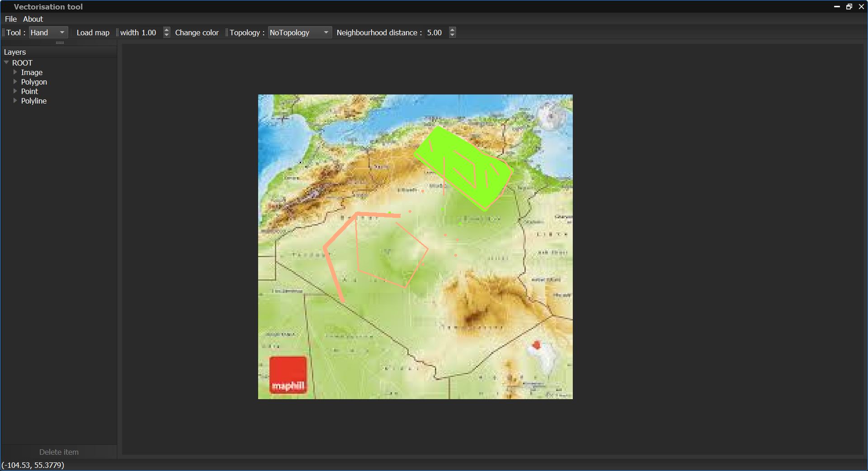
Task: Expand the Polyline layer node
Action: 15,100
